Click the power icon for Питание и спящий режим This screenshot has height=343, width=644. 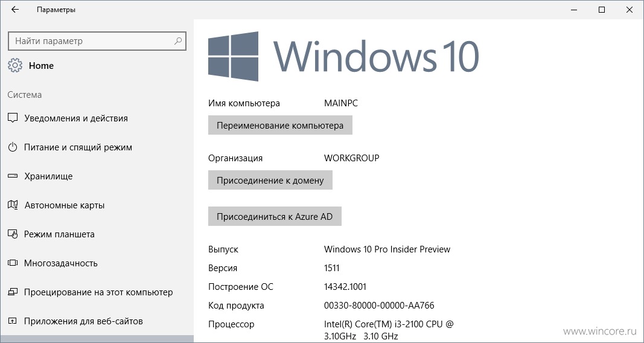coord(13,147)
